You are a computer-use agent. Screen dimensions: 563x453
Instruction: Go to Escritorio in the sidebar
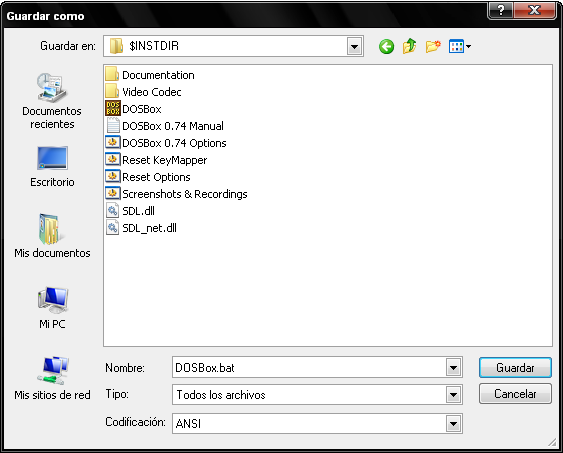(x=52, y=167)
